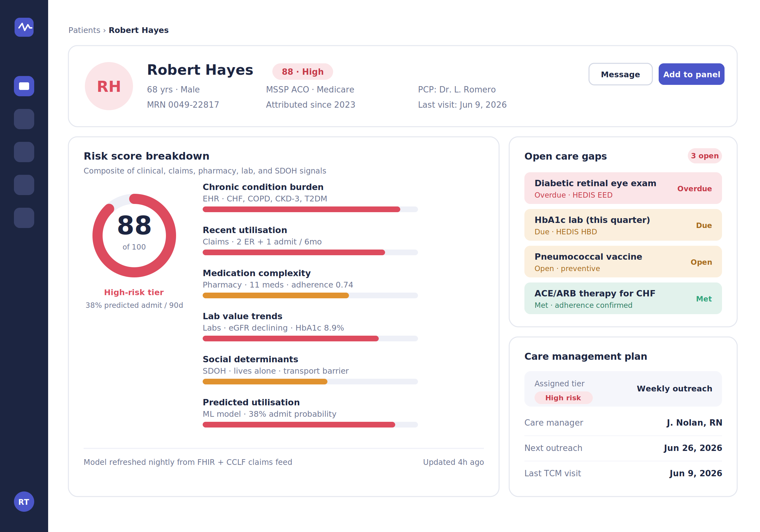Click the 3 open badge
The height and width of the screenshot is (532, 760).
pos(705,155)
